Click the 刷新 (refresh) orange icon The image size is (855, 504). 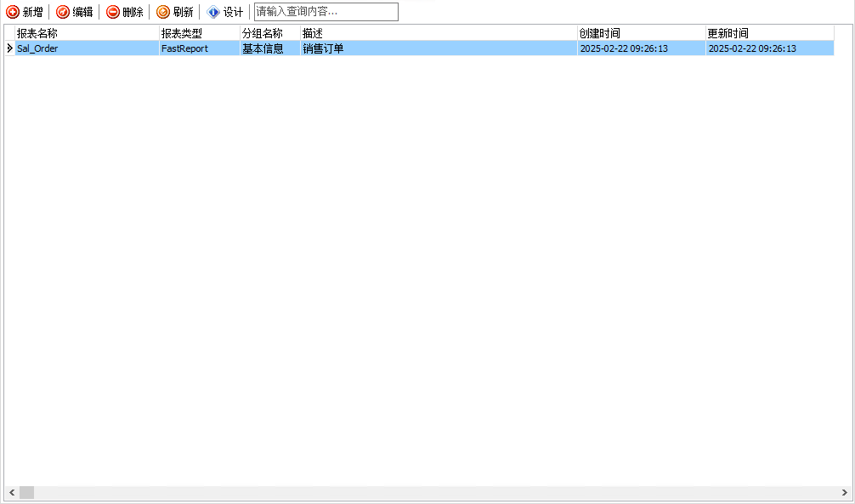click(x=163, y=12)
